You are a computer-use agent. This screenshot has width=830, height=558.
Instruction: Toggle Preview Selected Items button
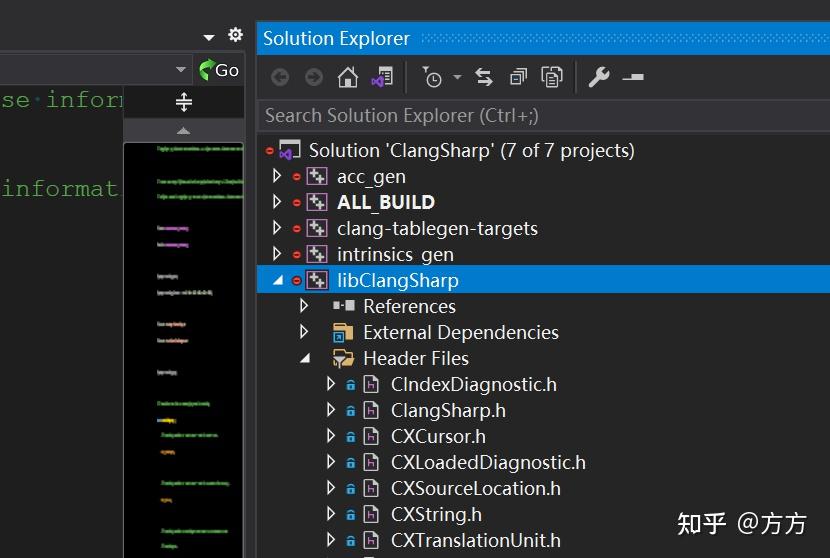(x=632, y=77)
